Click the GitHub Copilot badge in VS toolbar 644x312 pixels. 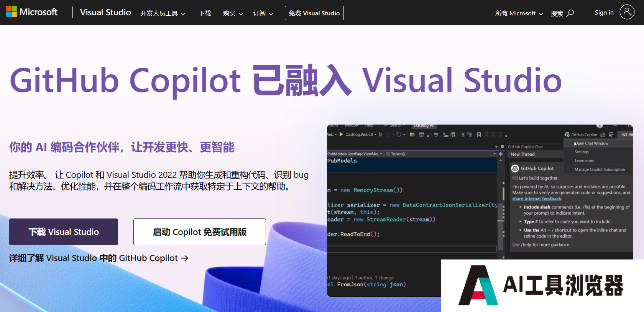(x=581, y=135)
